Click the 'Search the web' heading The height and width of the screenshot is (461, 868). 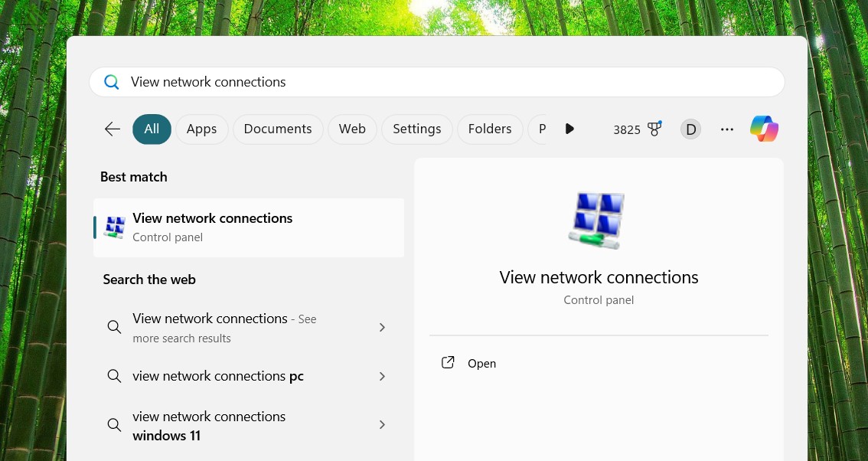[149, 280]
